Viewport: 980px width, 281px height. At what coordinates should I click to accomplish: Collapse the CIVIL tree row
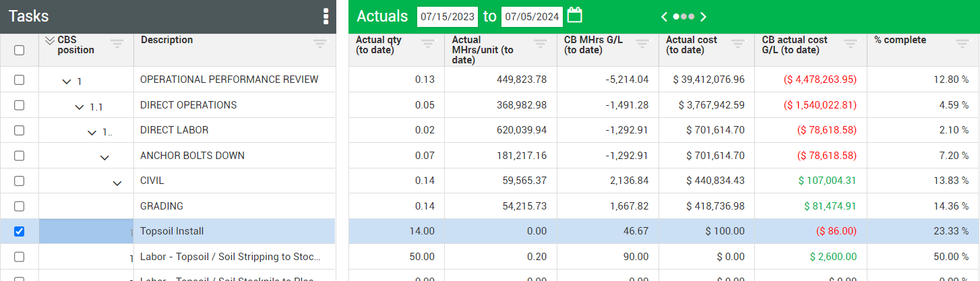pyautogui.click(x=117, y=183)
